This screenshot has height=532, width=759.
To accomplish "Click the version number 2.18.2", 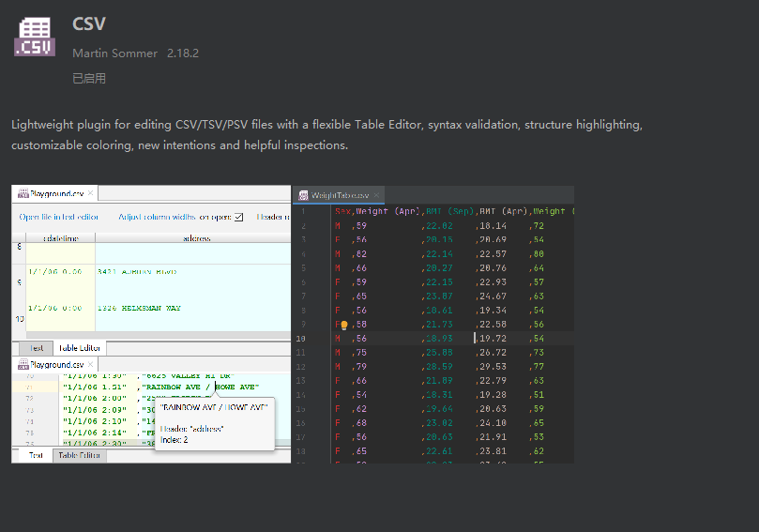I will point(183,53).
